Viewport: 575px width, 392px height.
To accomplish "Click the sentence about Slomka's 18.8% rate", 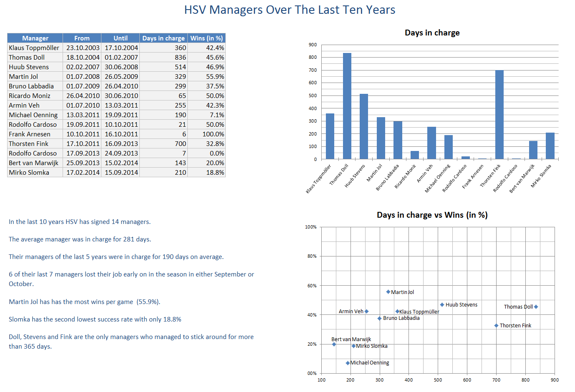I will (x=95, y=319).
